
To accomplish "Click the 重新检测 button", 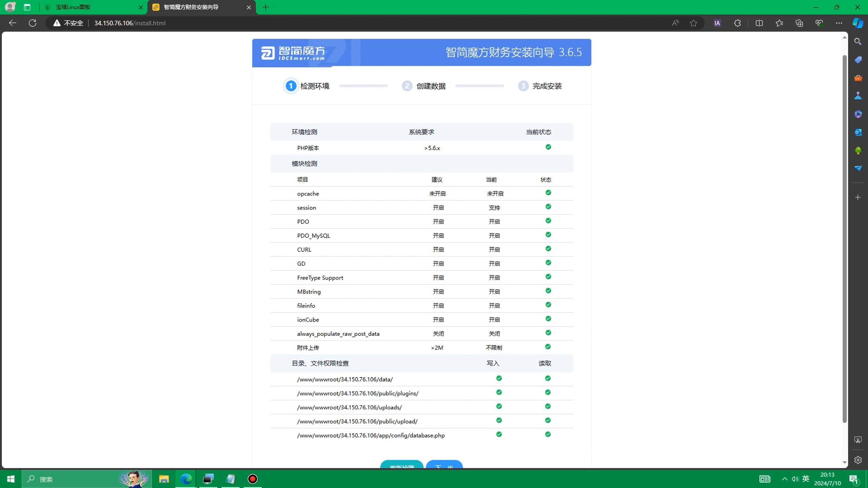I will pos(402,464).
